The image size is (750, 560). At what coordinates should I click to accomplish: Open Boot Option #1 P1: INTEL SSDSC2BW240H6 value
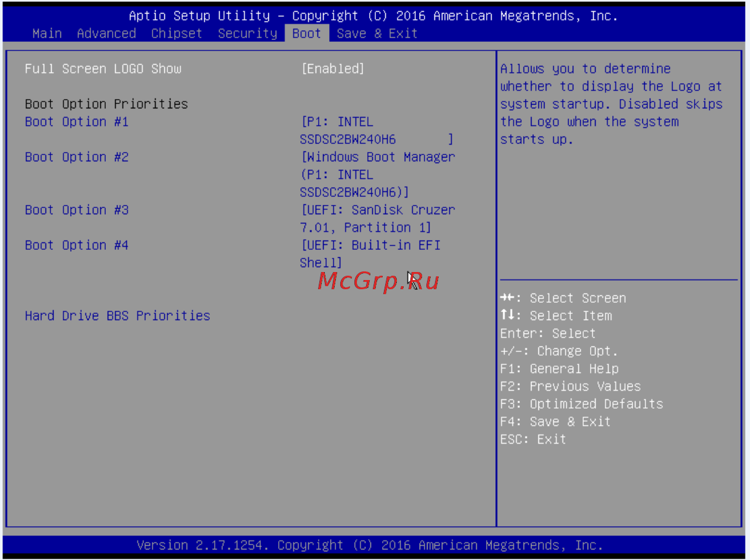(x=377, y=130)
